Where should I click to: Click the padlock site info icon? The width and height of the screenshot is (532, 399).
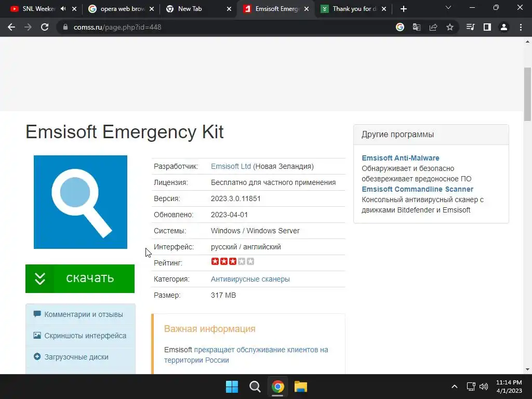[65, 27]
